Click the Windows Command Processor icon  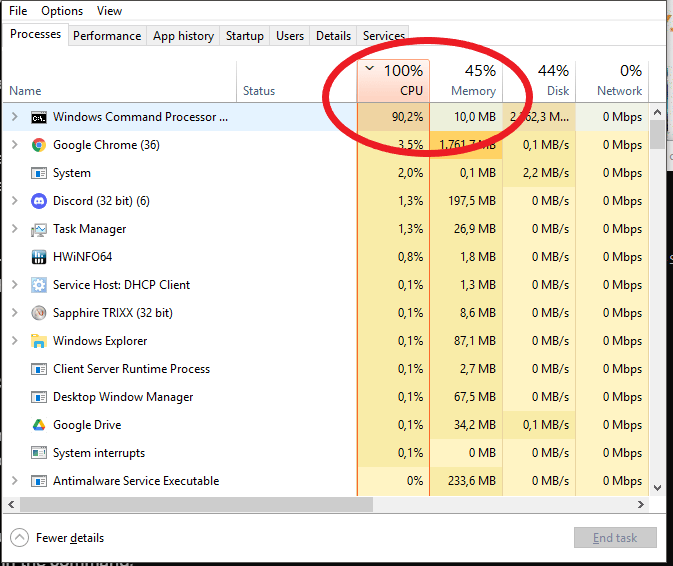[x=39, y=117]
